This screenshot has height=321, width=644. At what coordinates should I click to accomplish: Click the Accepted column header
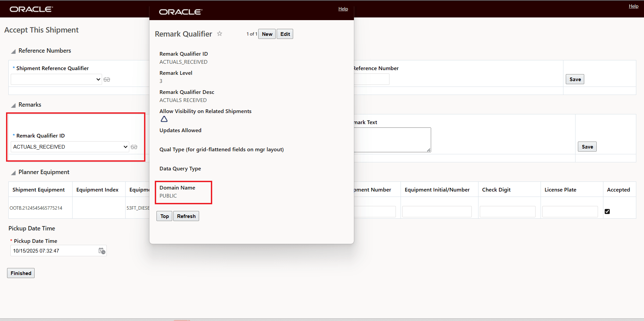(618, 190)
